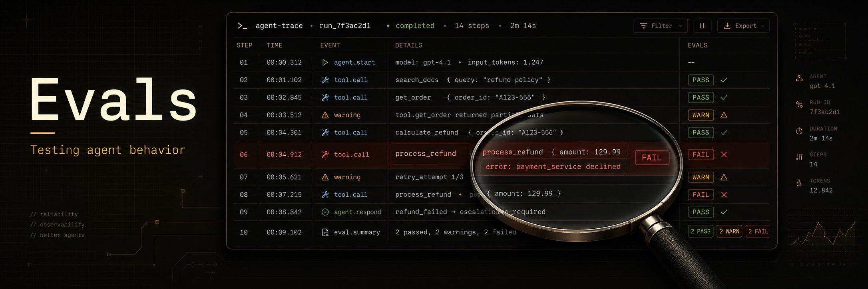Click the 2 WARN summary badge

pos(729,232)
